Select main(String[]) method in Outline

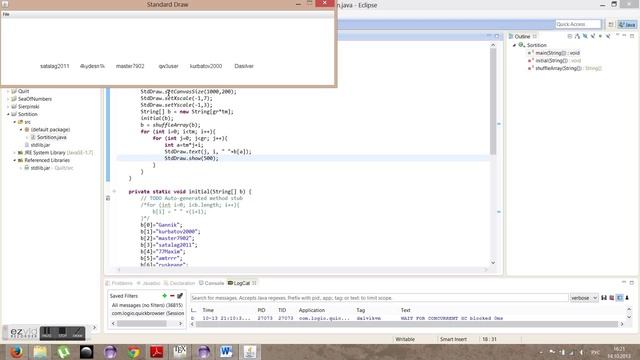coord(557,53)
